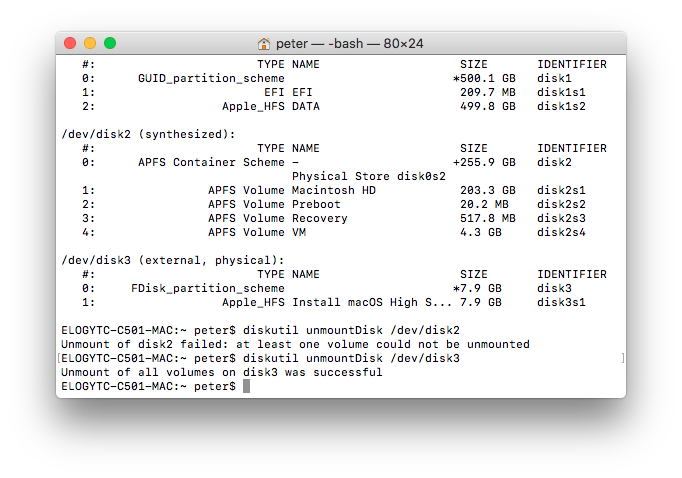Click the 'Physical Store disk0s2' text
The height and width of the screenshot is (478, 682).
click(x=369, y=176)
